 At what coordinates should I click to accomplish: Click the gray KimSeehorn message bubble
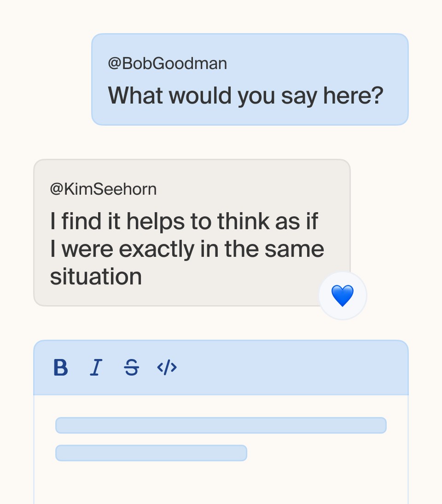click(x=192, y=233)
